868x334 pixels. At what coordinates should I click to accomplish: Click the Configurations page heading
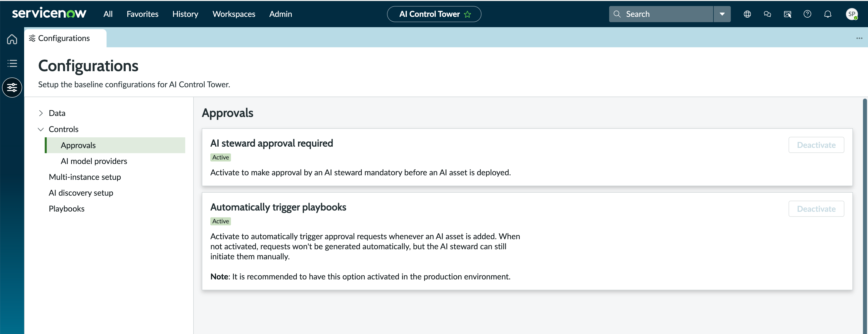coord(88,65)
